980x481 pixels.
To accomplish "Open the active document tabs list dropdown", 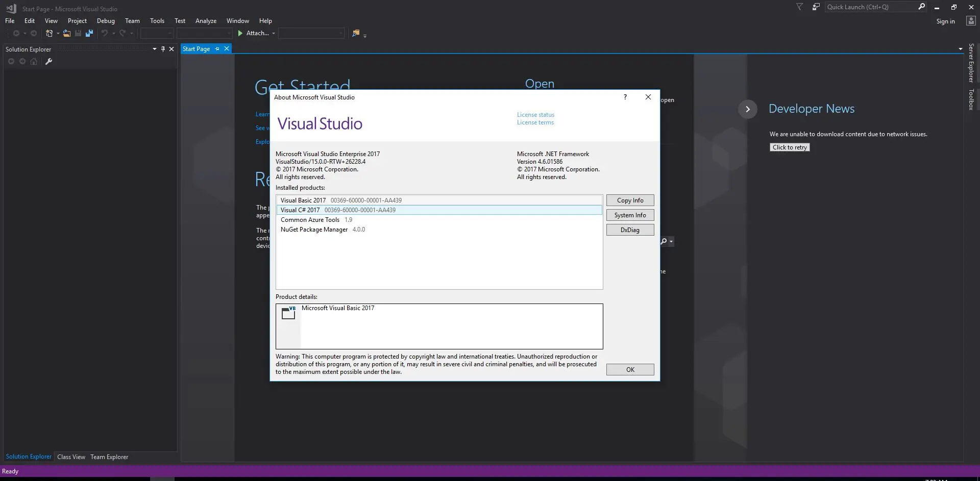I will click(961, 49).
